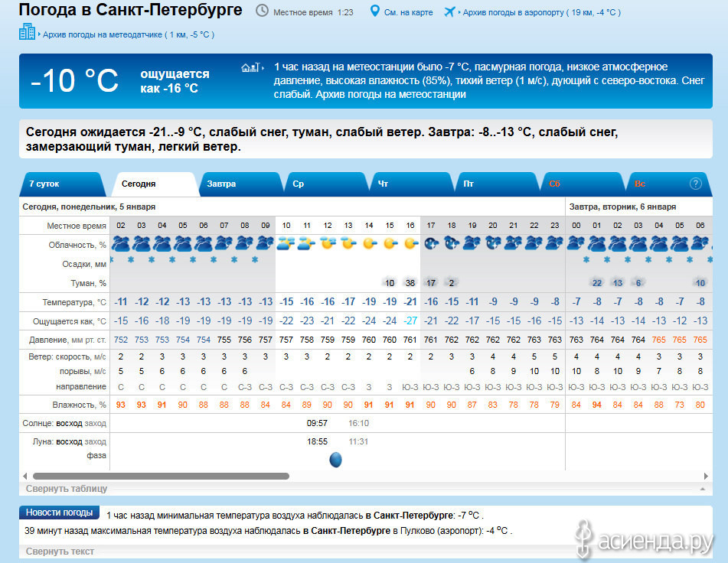Click the small triangle right of table collapse bar
728x563 pixels.
[x=702, y=488]
